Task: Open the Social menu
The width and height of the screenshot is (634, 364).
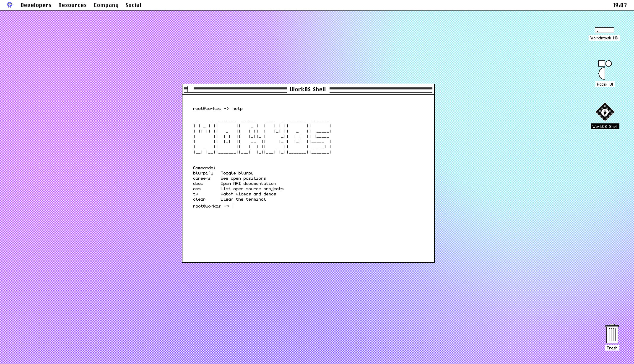Action: pyautogui.click(x=133, y=5)
